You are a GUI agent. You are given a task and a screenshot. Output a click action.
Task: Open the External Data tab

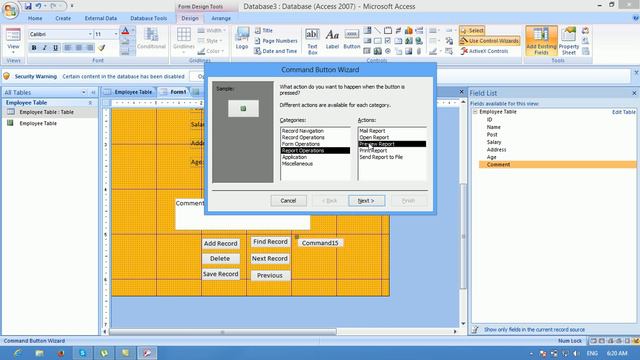click(101, 18)
